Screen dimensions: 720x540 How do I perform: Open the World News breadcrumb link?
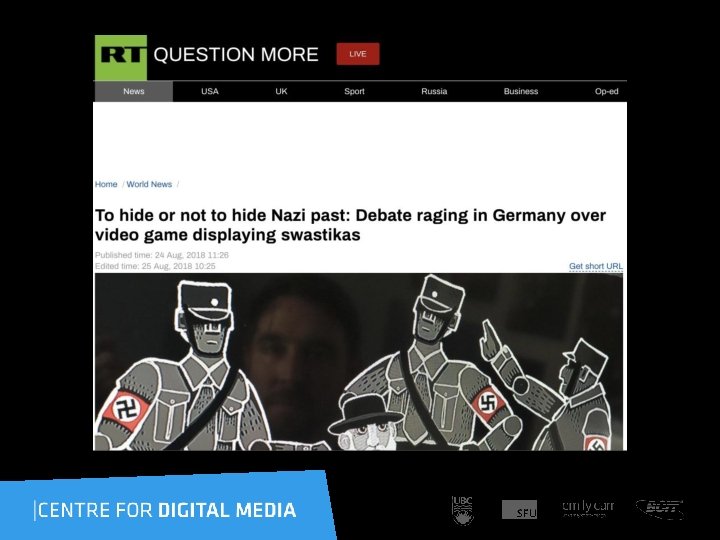[x=149, y=184]
